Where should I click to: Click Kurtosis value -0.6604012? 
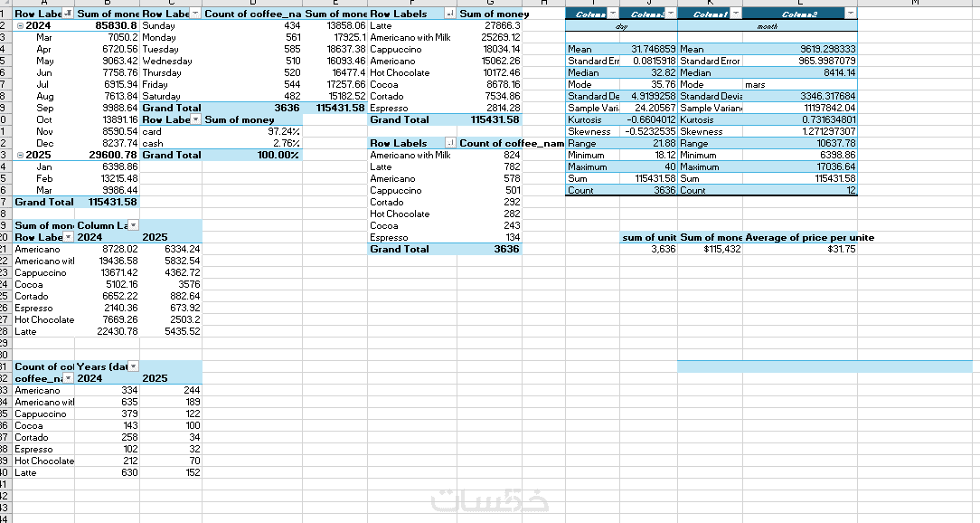pyautogui.click(x=649, y=119)
